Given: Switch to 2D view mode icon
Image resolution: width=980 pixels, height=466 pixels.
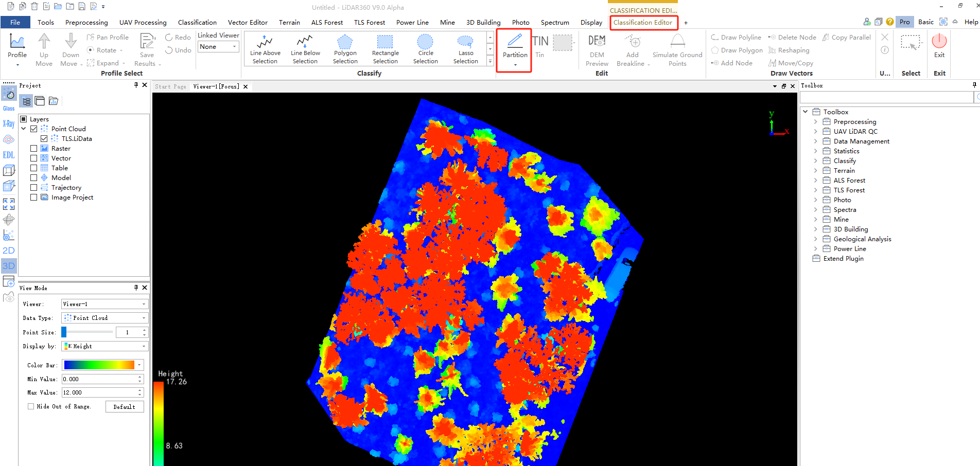Looking at the screenshot, I should (x=9, y=250).
